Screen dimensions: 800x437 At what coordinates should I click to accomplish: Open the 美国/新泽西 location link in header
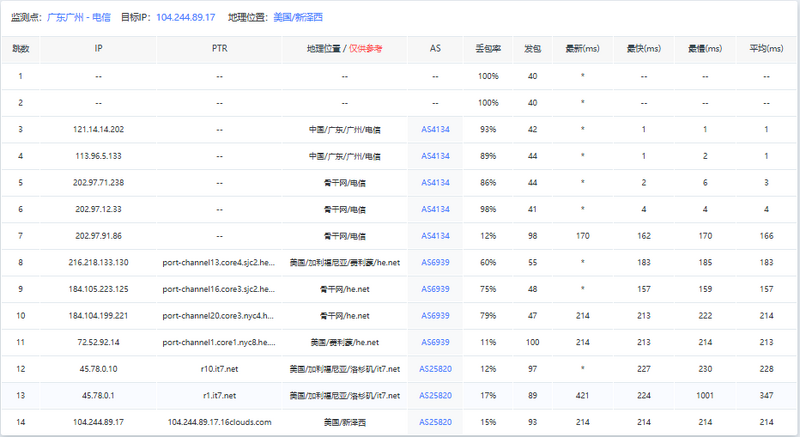click(x=298, y=17)
